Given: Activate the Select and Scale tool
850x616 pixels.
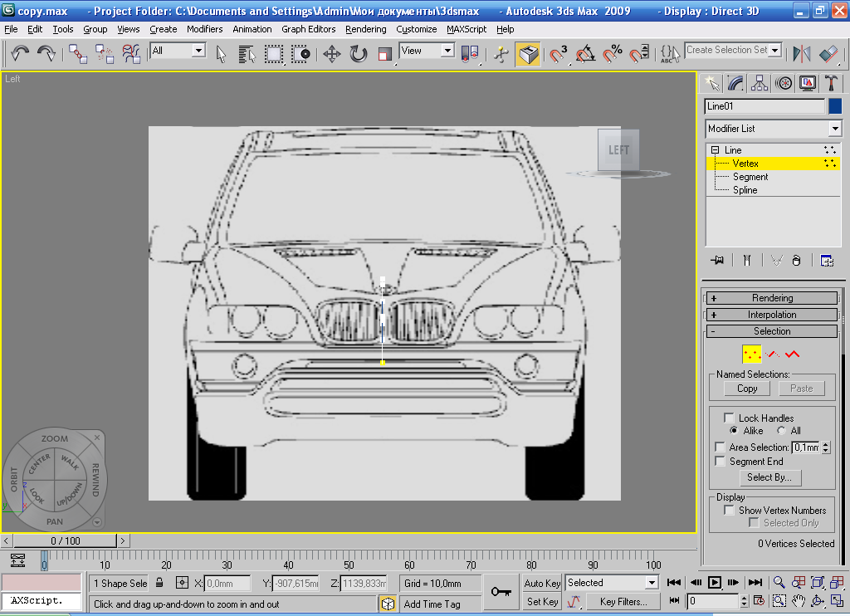Looking at the screenshot, I should click(385, 54).
